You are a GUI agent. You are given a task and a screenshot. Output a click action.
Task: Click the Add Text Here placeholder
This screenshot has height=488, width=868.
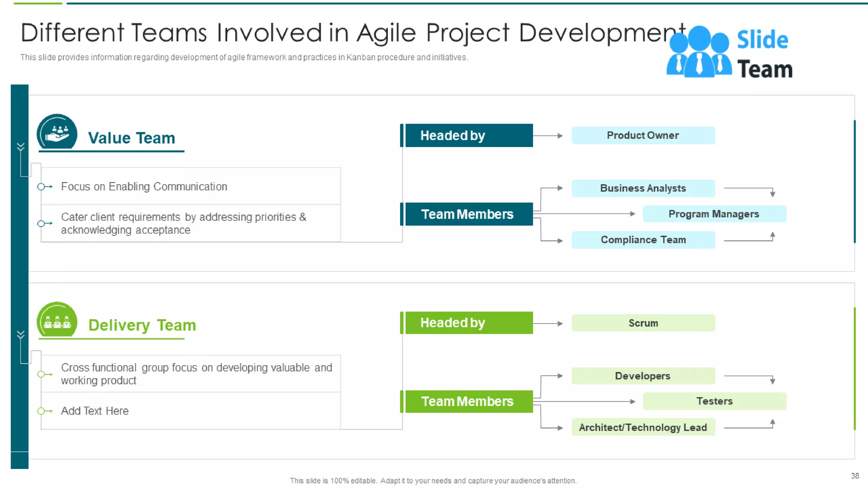tap(95, 411)
